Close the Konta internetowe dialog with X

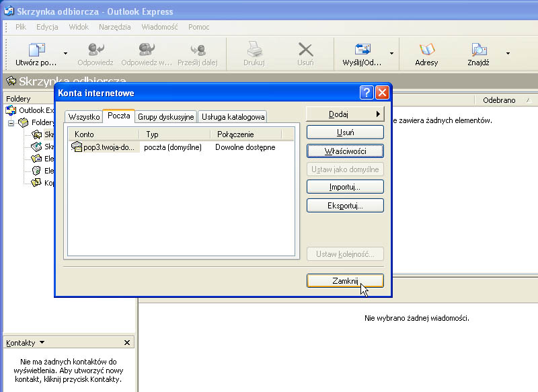382,93
